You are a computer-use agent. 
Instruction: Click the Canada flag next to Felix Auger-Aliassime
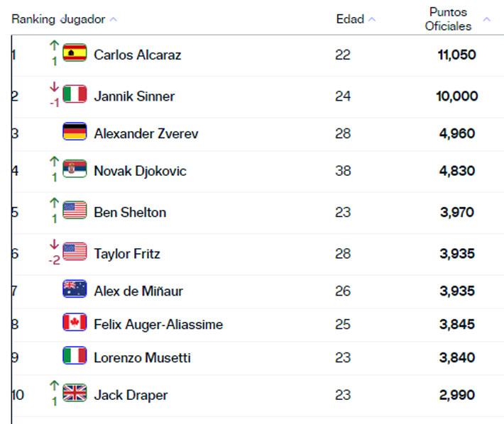(x=75, y=323)
